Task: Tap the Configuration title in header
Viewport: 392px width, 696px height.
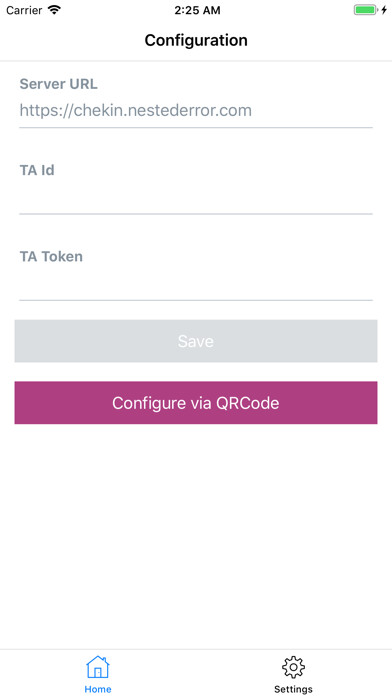Action: pos(196,40)
